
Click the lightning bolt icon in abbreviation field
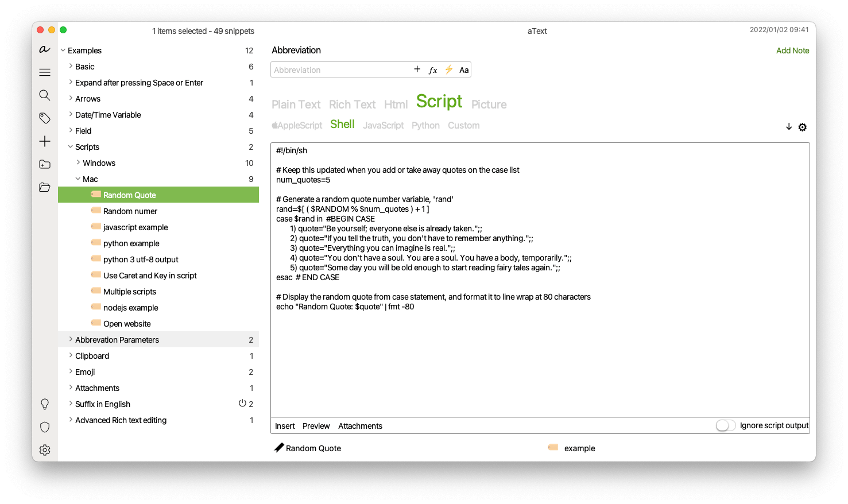[x=448, y=70]
